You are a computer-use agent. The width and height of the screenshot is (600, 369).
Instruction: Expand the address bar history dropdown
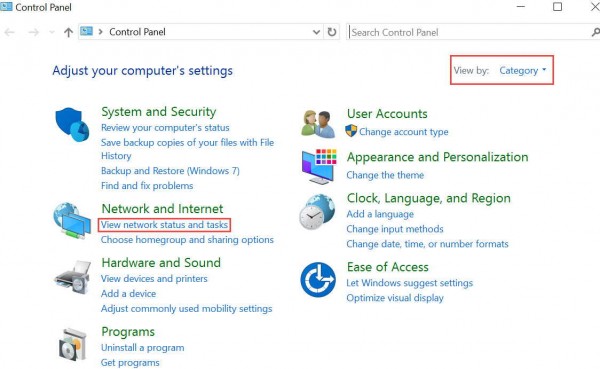[x=316, y=32]
